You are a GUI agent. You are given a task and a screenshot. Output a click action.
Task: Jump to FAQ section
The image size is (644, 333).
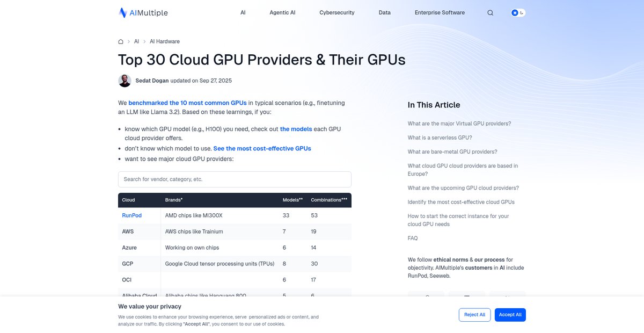(413, 238)
